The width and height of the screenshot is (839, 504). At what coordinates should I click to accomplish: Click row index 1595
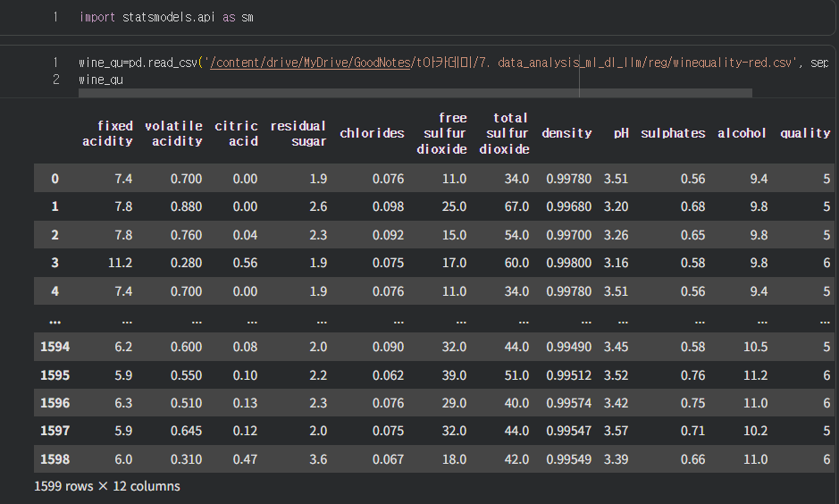click(55, 375)
